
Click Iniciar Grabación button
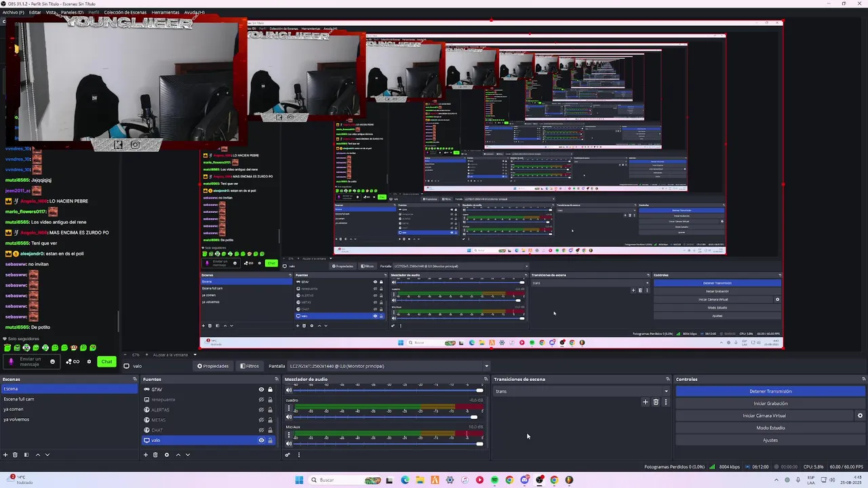point(770,403)
